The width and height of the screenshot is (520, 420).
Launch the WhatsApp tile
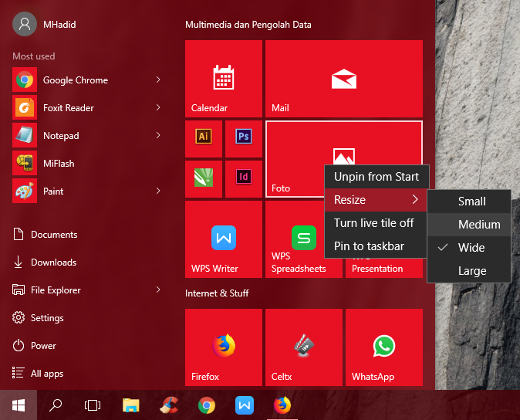(383, 347)
